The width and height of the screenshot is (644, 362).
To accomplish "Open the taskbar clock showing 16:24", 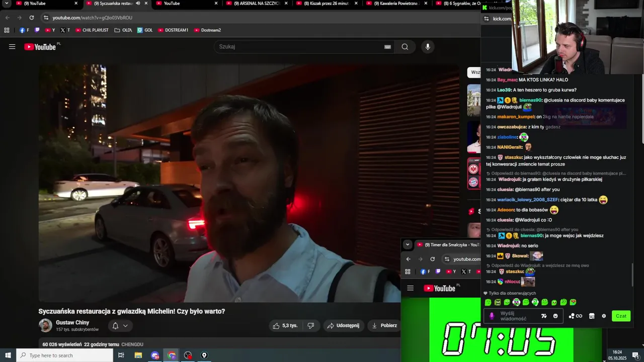I will coord(617,355).
